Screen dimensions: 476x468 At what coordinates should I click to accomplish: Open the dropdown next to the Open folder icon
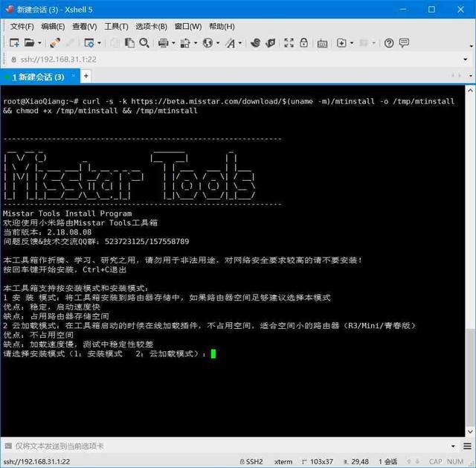[39, 43]
